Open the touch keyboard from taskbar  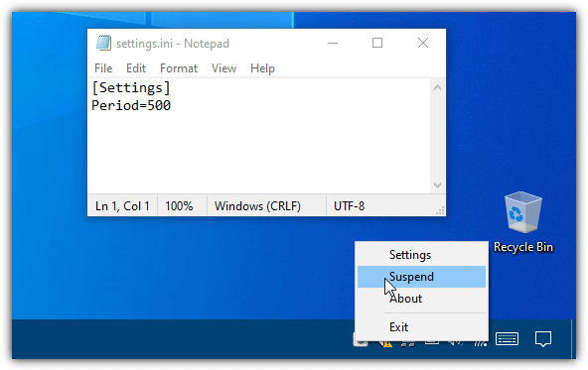pyautogui.click(x=507, y=339)
